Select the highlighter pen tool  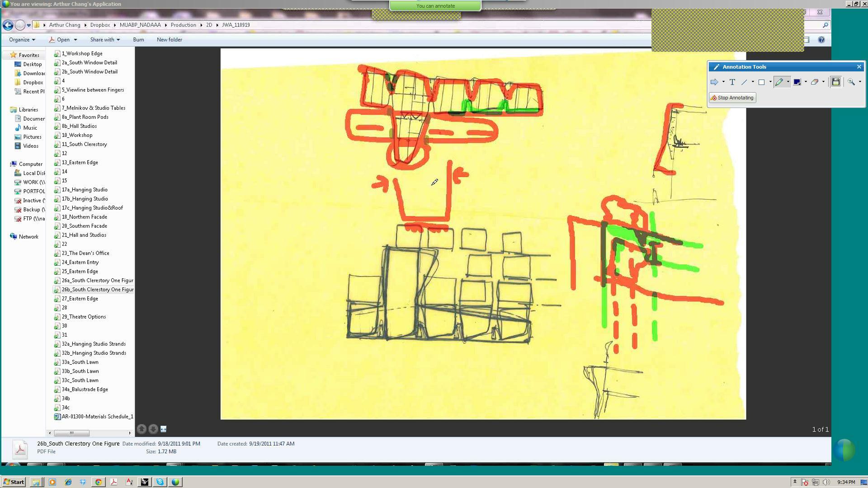click(x=779, y=82)
